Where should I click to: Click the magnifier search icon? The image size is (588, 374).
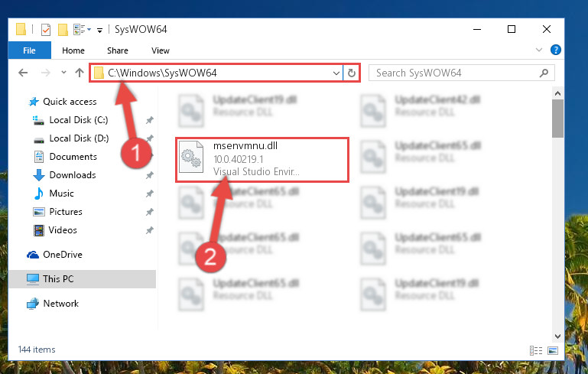click(x=544, y=73)
